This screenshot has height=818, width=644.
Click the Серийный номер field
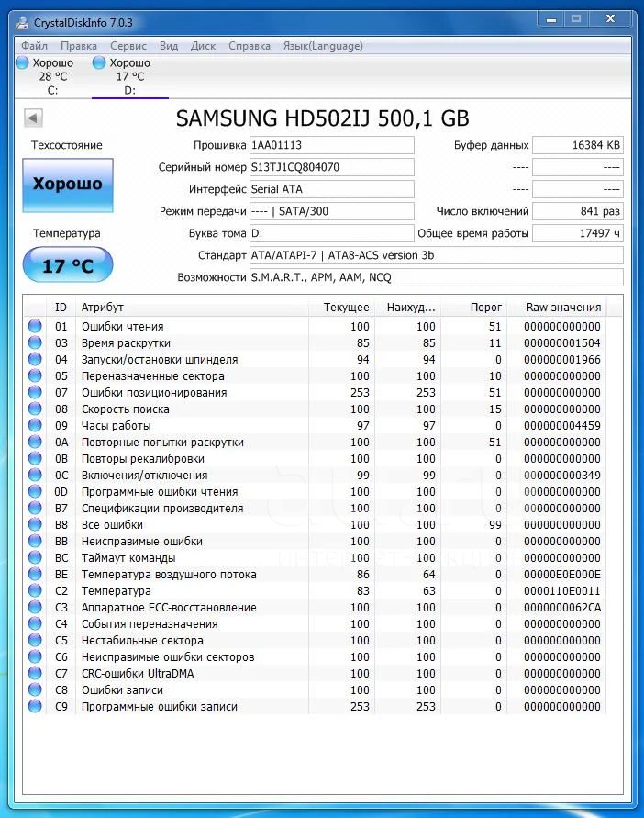click(x=332, y=167)
